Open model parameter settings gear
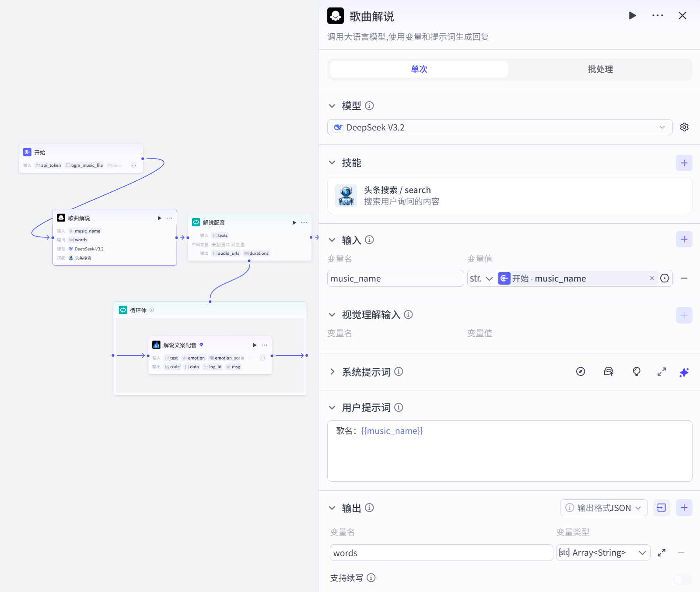Screen dimensions: 700x592 (684, 127)
